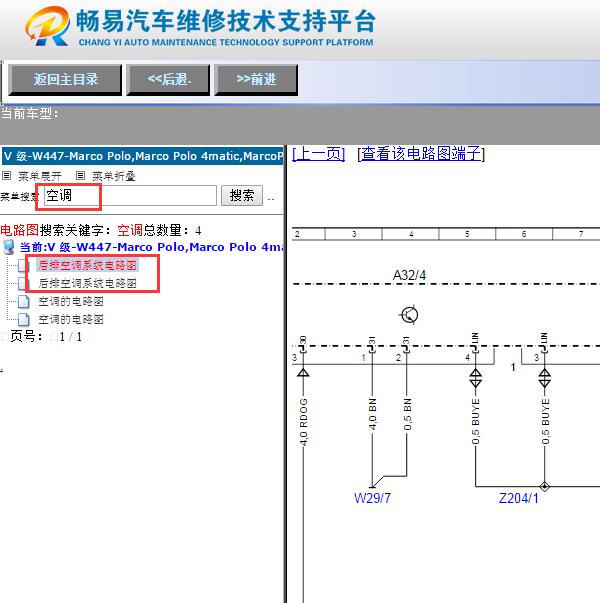600x603 pixels.
Task: Click the 电路图搜索关键字 result summary
Action: coord(101,230)
